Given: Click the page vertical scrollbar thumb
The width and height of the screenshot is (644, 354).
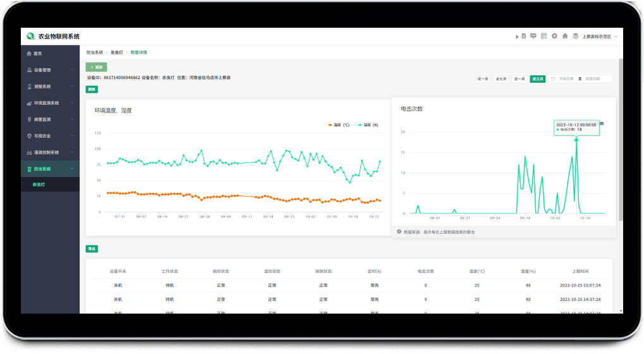Looking at the screenshot, I should click(621, 140).
